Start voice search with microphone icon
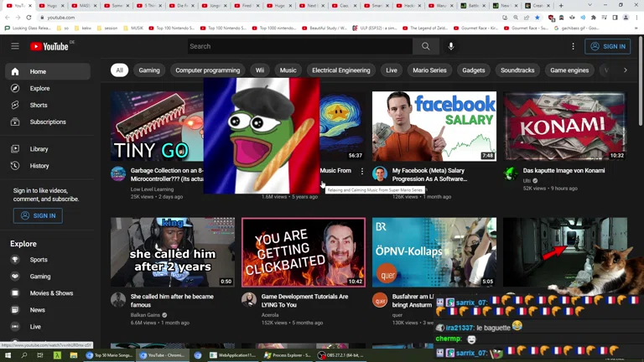The image size is (644, 362). (x=451, y=47)
